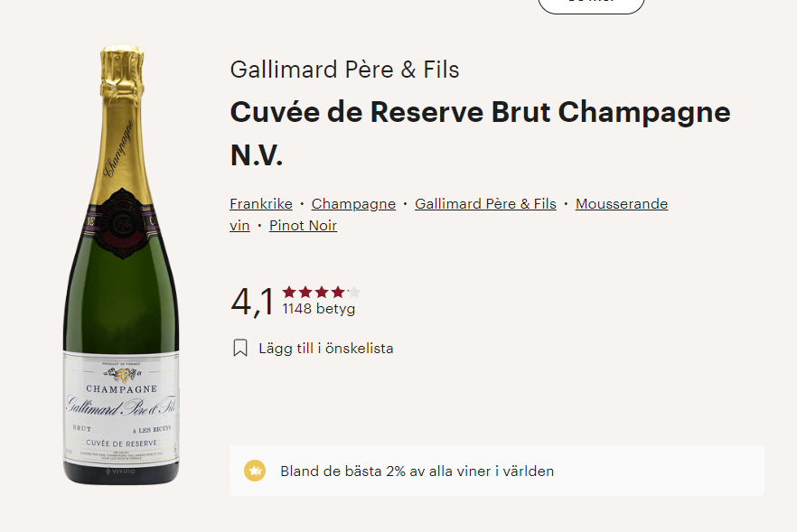The width and height of the screenshot is (797, 532).
Task: Click the first red rating star
Action: pos(289,292)
